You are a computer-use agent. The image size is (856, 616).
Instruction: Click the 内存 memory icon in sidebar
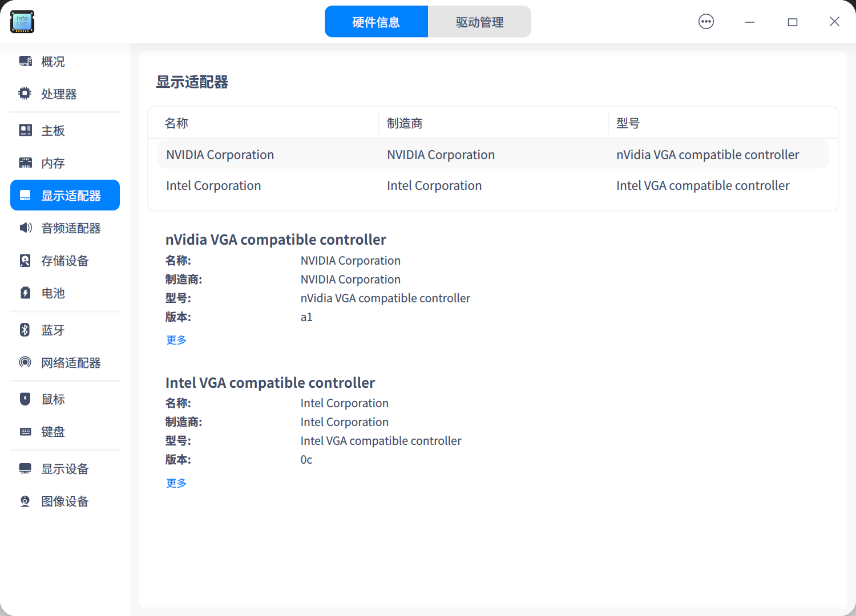click(25, 163)
